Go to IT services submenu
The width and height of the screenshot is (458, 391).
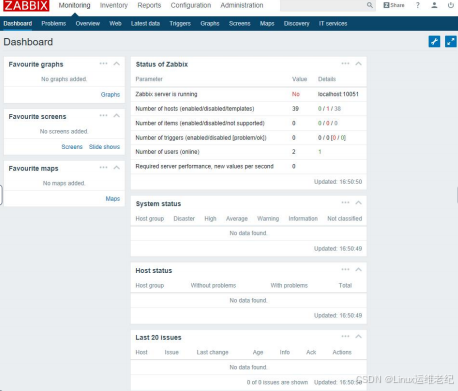[x=333, y=24]
